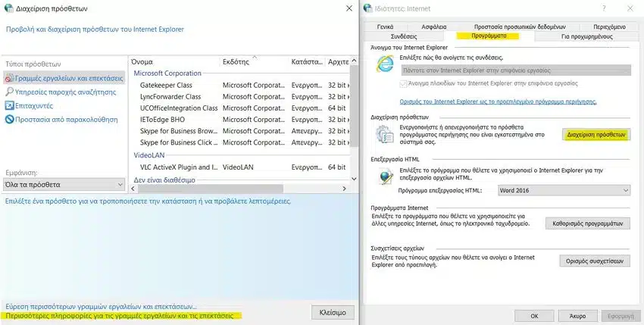
Task: Sort by Αρχιτε column header
Action: click(x=338, y=61)
